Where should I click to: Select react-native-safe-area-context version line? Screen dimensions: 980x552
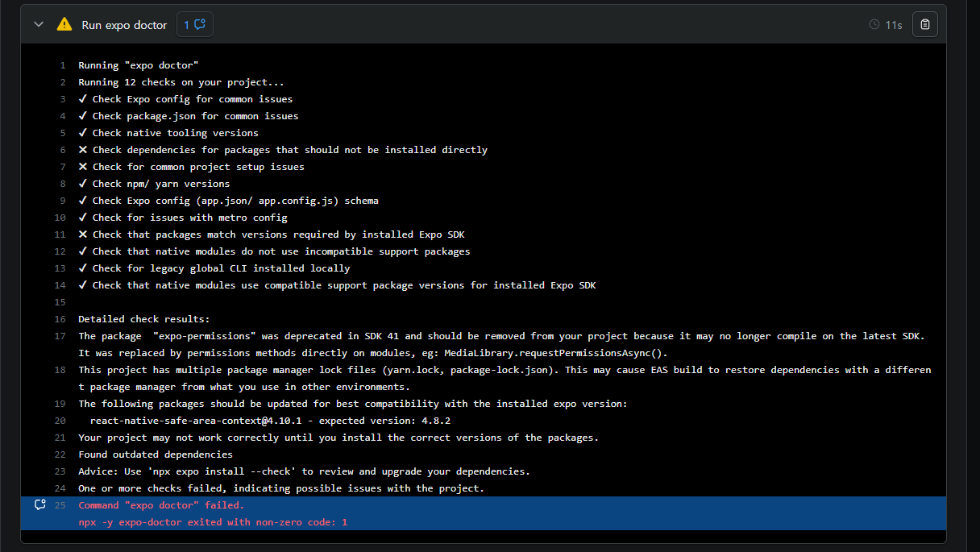270,421
